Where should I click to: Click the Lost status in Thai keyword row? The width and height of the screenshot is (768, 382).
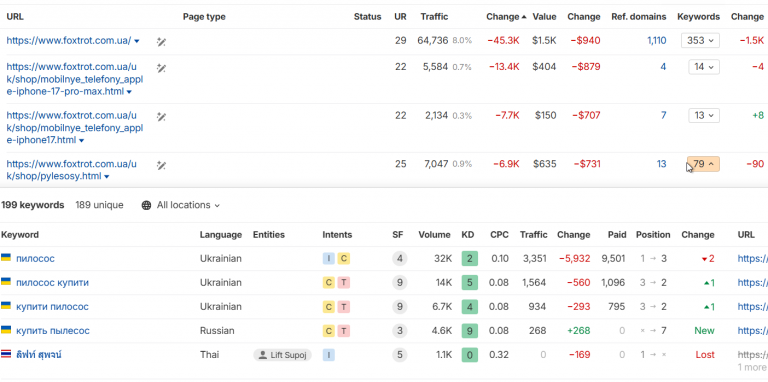[705, 355]
